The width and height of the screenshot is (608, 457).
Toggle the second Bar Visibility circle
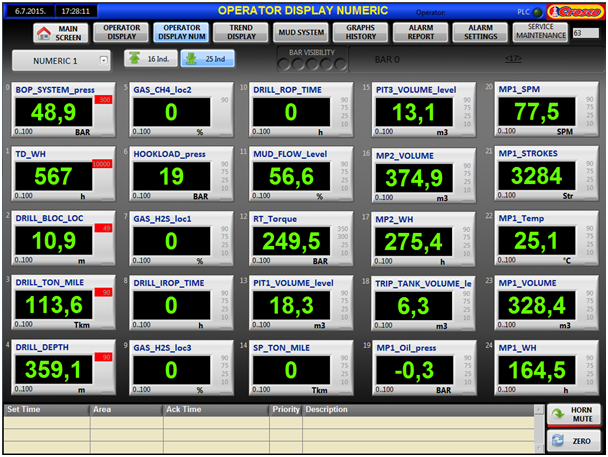click(298, 64)
